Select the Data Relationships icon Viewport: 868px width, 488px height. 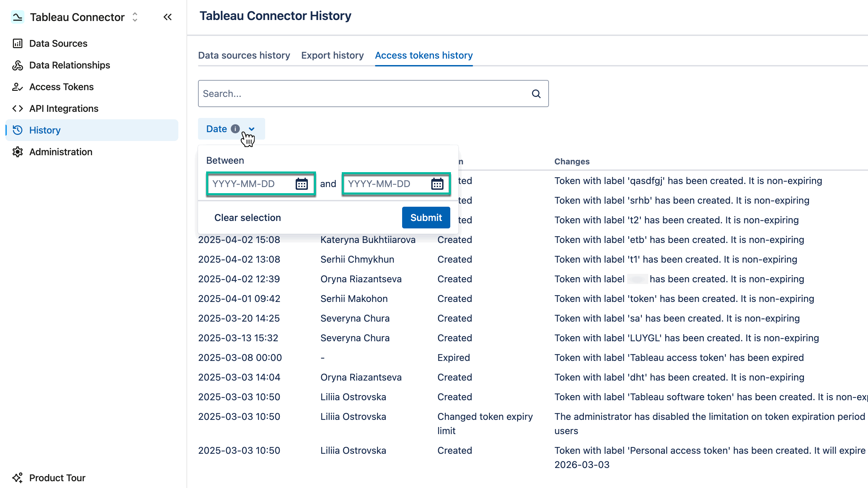tap(17, 65)
